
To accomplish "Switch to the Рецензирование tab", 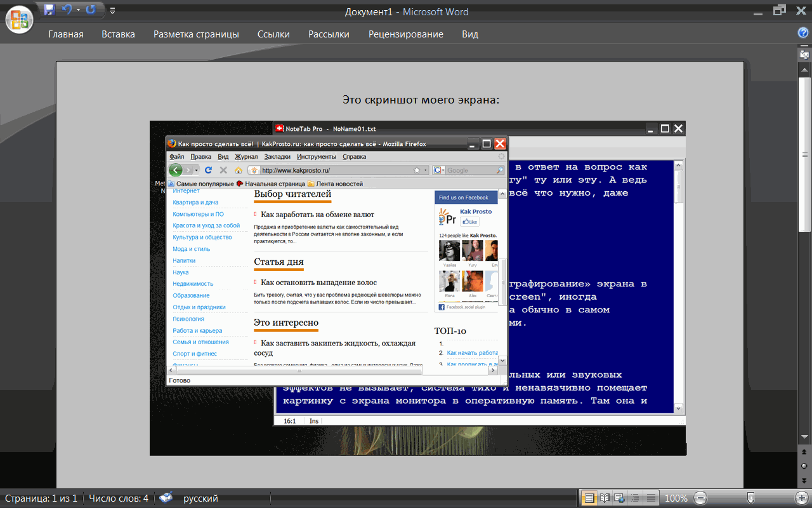I will coord(406,34).
